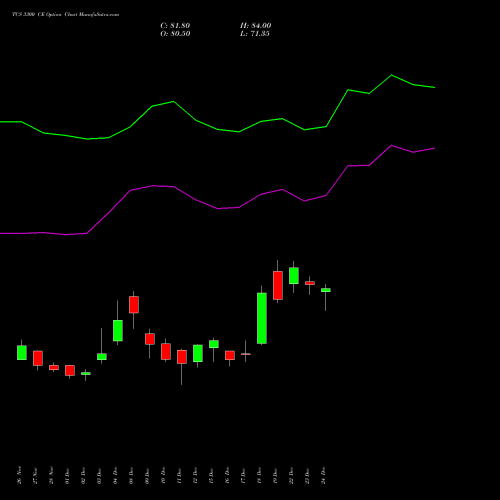Click the 16 Dec date label

click(x=227, y=475)
